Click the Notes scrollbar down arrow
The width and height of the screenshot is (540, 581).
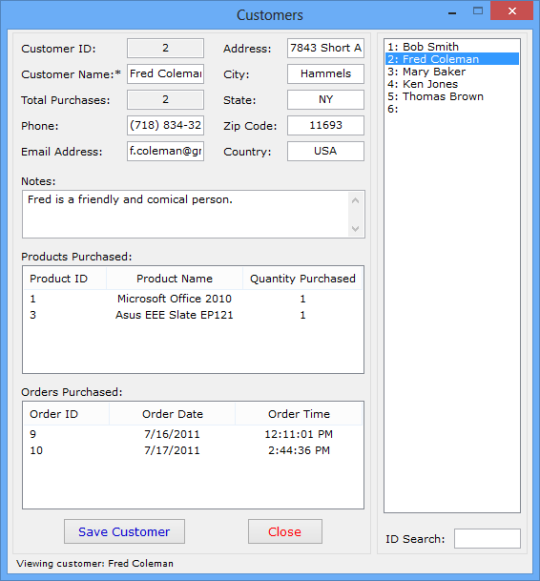(355, 228)
